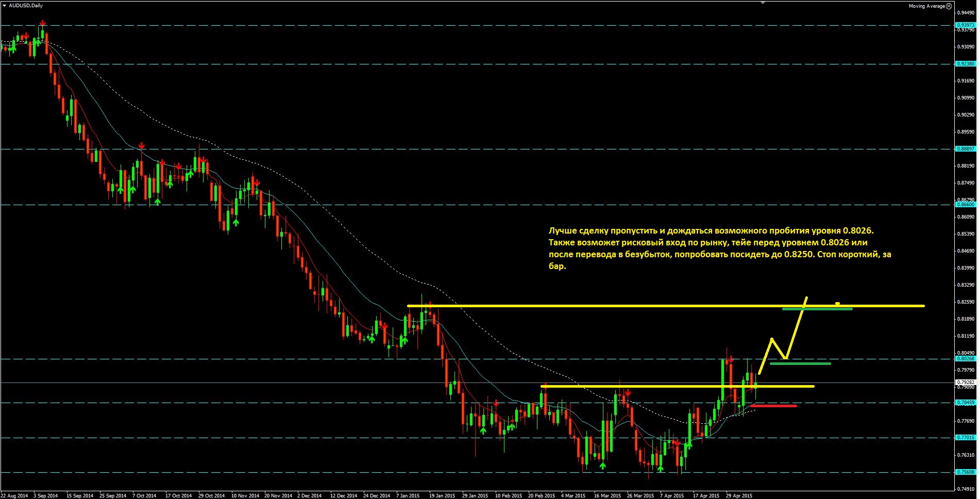Click the 22 Aug 2014 date label
This screenshot has height=499, width=980.
click(x=14, y=495)
